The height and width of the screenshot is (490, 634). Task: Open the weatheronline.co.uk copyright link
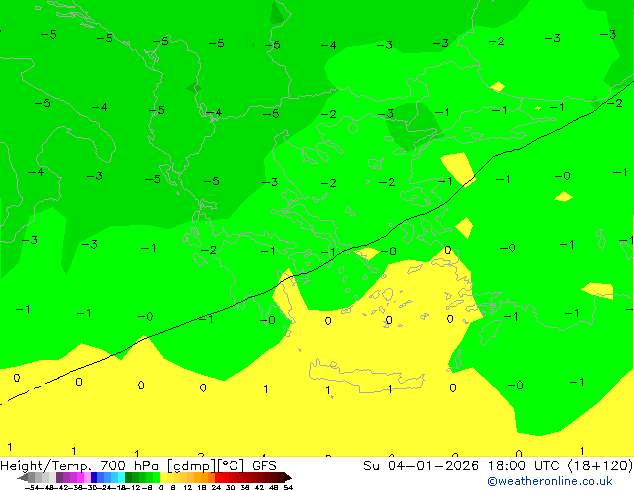point(550,481)
